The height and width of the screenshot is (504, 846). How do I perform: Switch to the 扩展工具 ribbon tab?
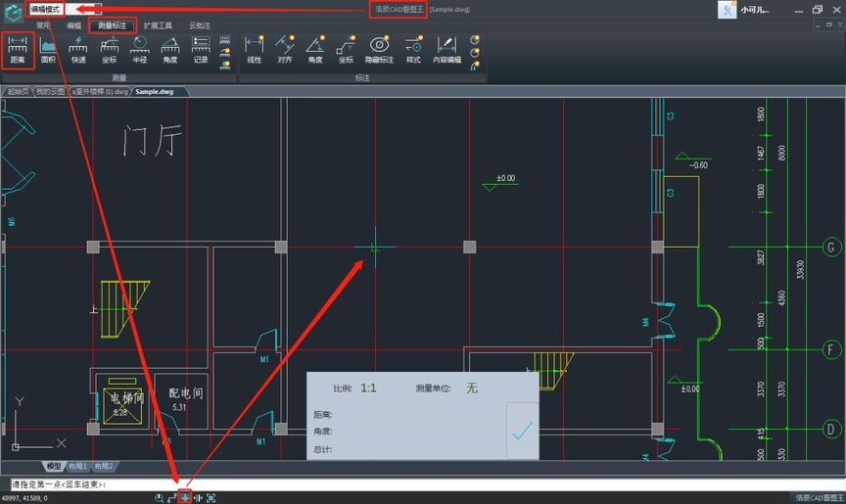(x=157, y=25)
